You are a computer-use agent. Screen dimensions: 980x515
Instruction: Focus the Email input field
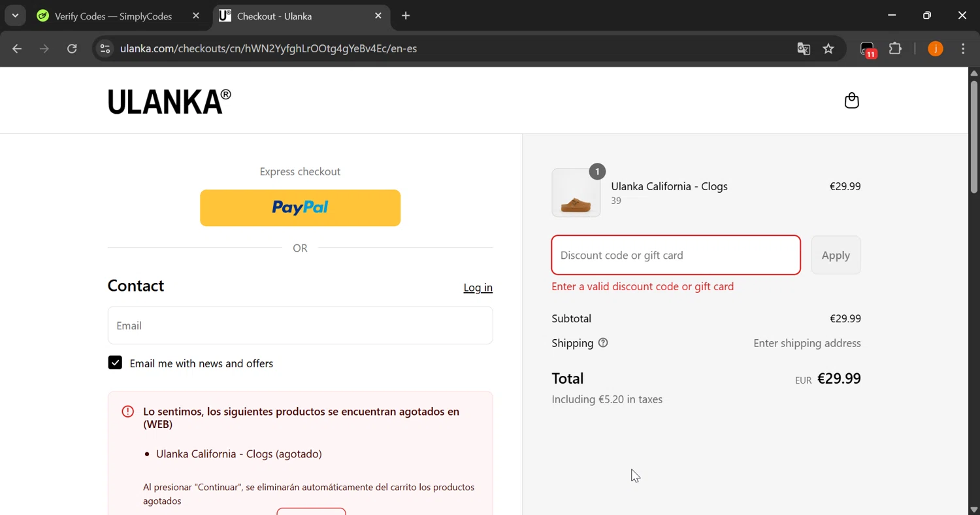point(300,325)
